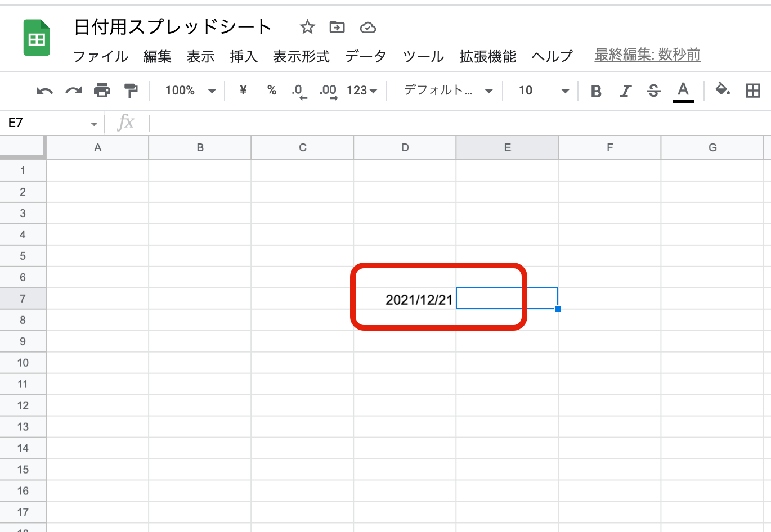Viewport: 771px width, 532px height.
Task: Open the デフォルト font dropdown
Action: click(x=449, y=91)
